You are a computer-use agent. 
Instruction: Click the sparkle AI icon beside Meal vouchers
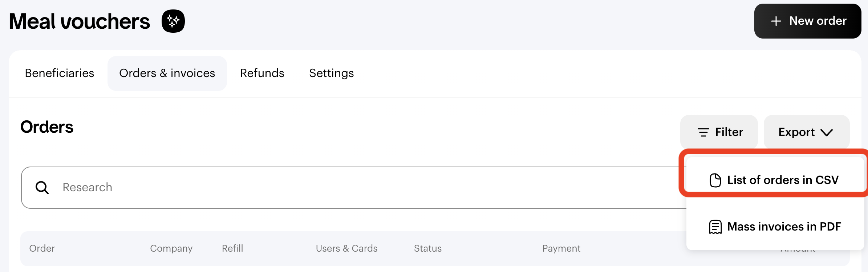click(173, 21)
